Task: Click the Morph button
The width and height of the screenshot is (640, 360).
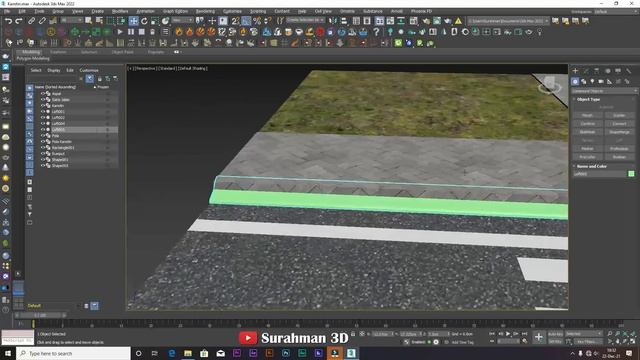Action: point(587,116)
